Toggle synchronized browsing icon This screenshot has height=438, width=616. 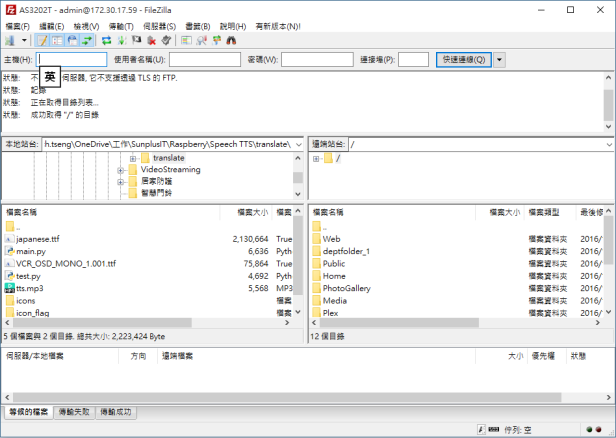[217, 40]
